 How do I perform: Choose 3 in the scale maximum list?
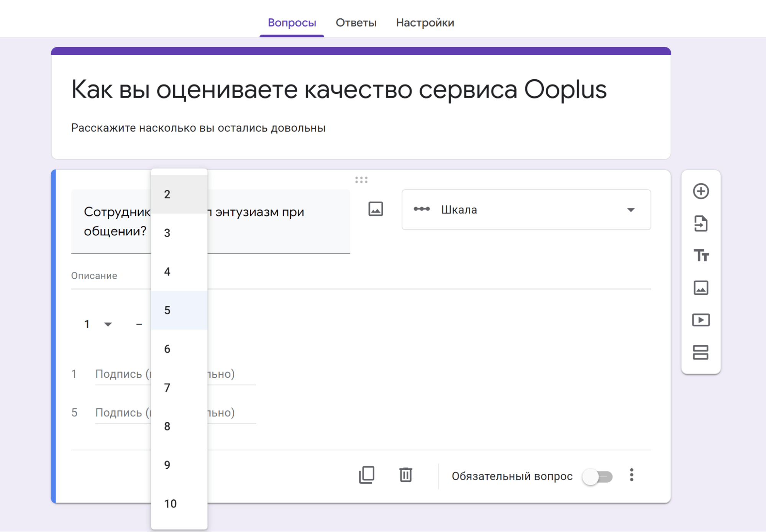tap(179, 233)
